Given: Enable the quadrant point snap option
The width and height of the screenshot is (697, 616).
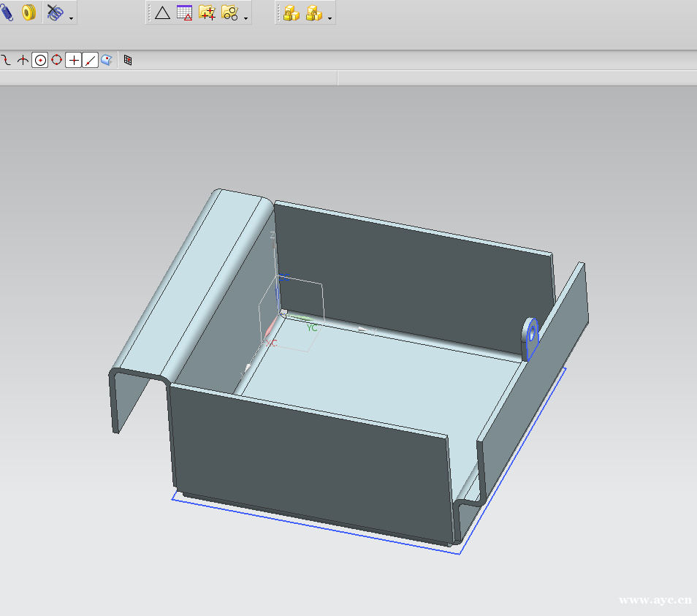Looking at the screenshot, I should pos(56,61).
